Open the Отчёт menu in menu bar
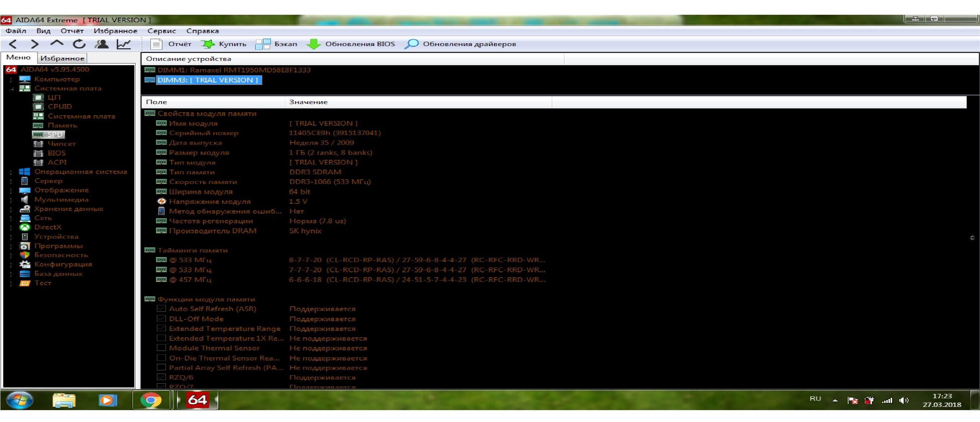 point(72,31)
